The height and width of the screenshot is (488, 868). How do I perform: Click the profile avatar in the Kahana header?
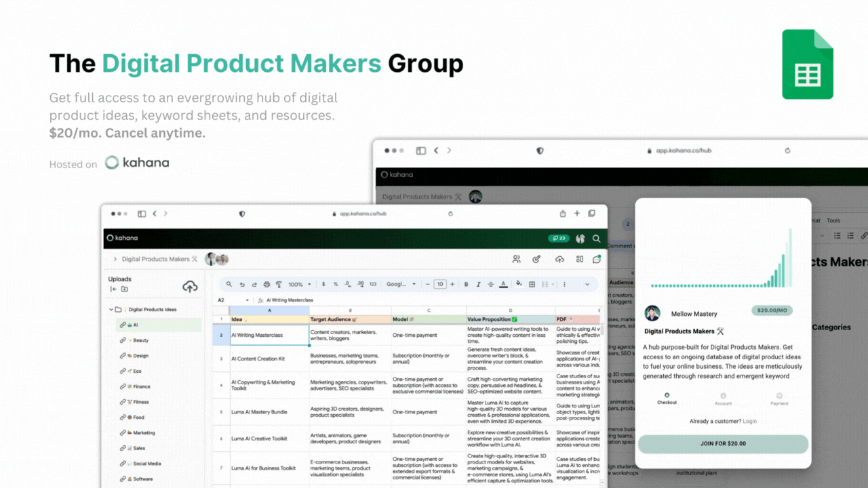(580, 239)
